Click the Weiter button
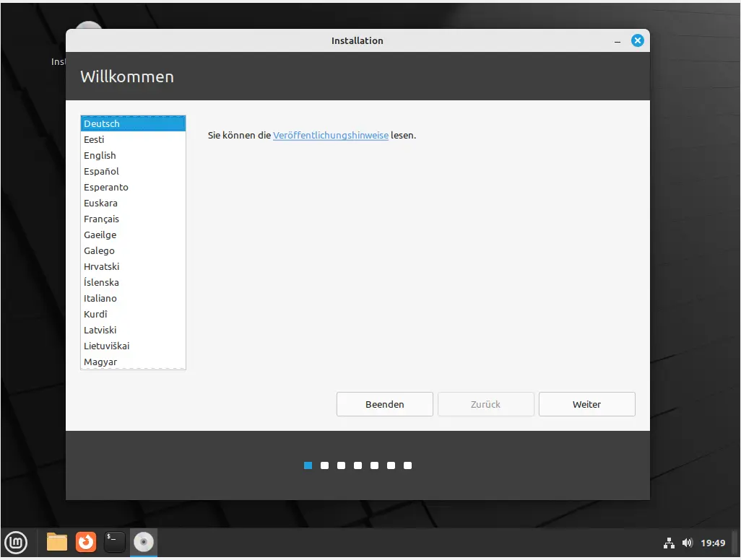 click(586, 404)
